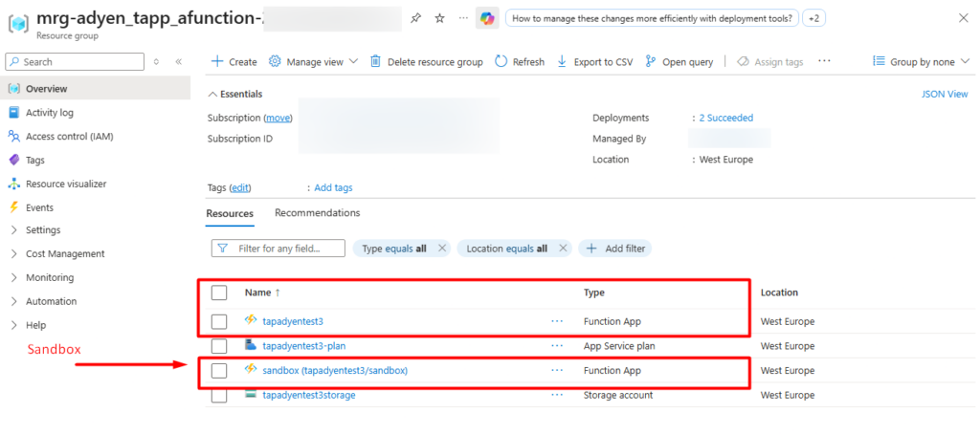This screenshot has height=434, width=980.
Task: Click the Refresh toolbar icon
Action: pyautogui.click(x=501, y=62)
